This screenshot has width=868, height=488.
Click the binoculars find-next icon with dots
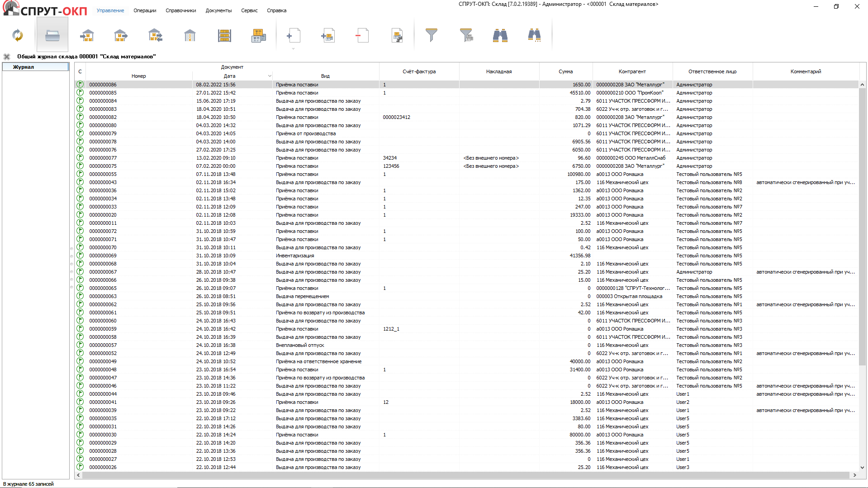[x=534, y=35]
